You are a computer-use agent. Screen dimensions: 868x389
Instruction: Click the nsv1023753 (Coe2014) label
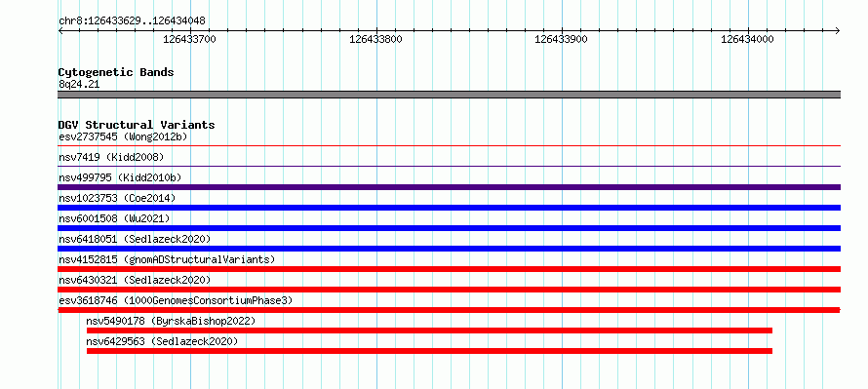click(x=117, y=198)
